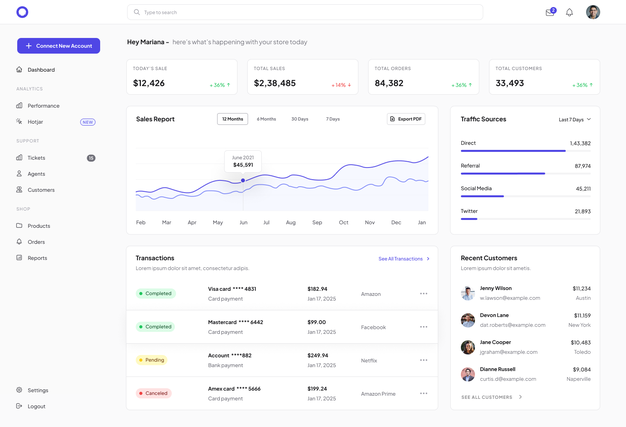
Task: Open the mail inbox icon
Action: [550, 12]
